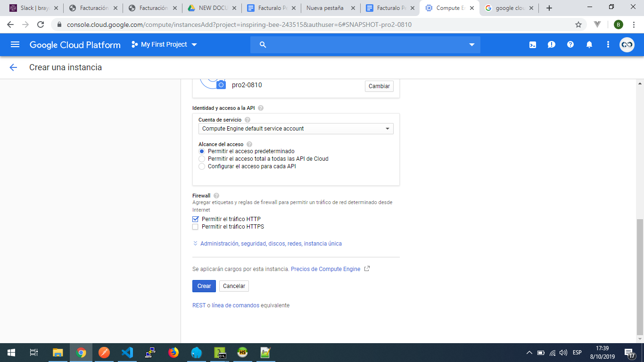
Task: Choose Configurar el acceso para cada API
Action: pyautogui.click(x=202, y=166)
